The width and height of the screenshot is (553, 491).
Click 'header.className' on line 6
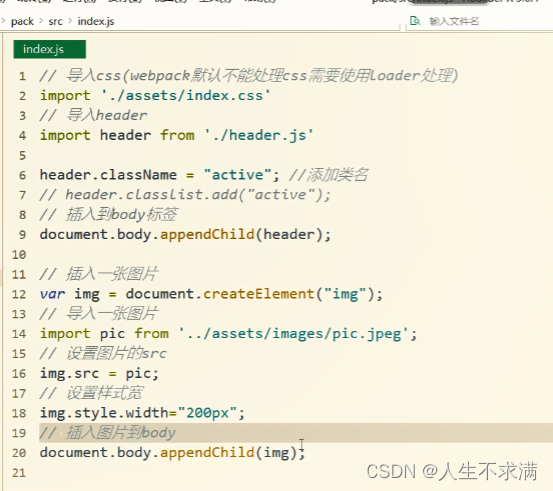(108, 175)
